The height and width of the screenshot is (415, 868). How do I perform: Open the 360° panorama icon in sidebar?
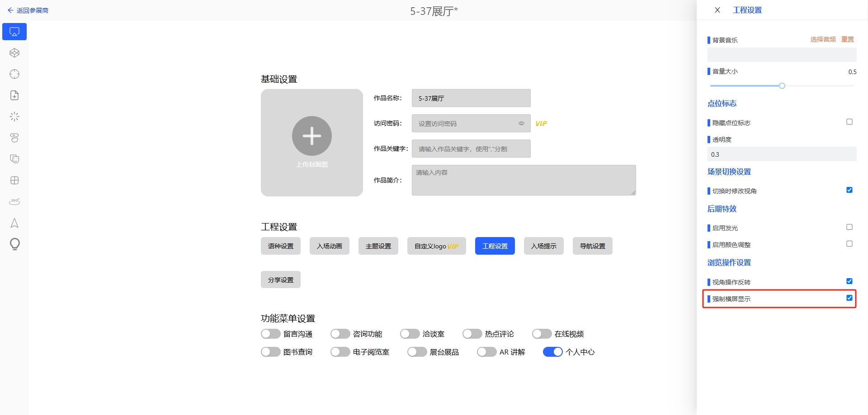pyautogui.click(x=14, y=201)
